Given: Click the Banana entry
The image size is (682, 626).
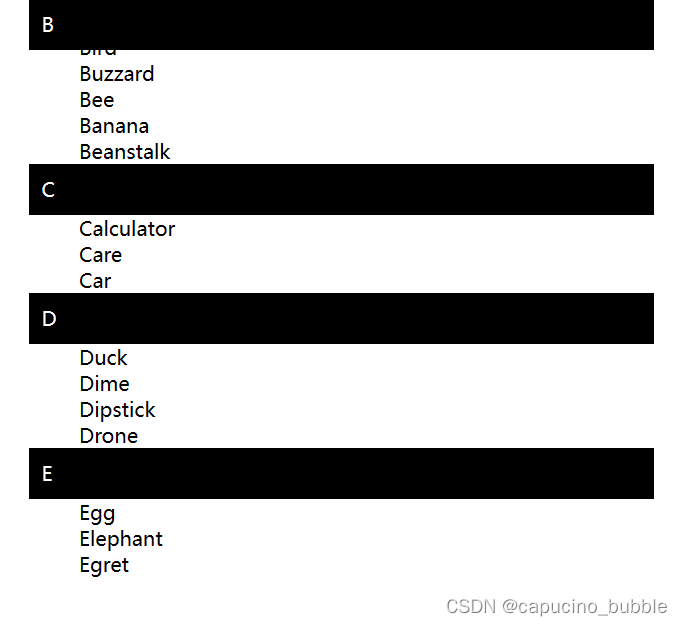Looking at the screenshot, I should 114,126.
